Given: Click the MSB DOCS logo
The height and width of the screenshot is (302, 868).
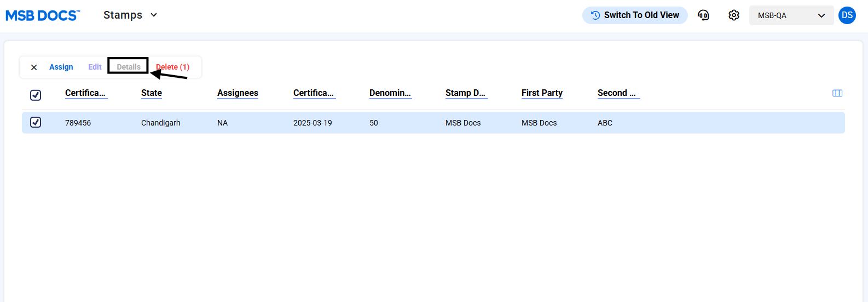Looking at the screenshot, I should (x=43, y=15).
